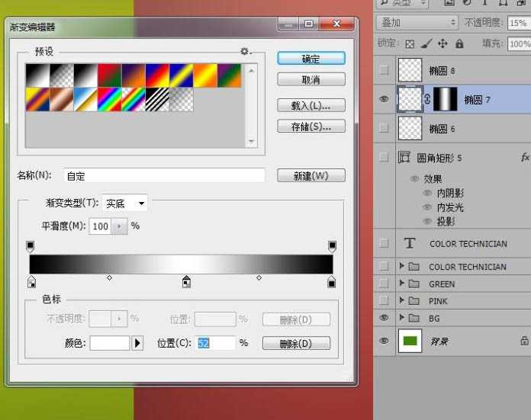Viewport: 531px width, 420px height.
Task: Expand the GREEN layer group
Action: (x=402, y=283)
